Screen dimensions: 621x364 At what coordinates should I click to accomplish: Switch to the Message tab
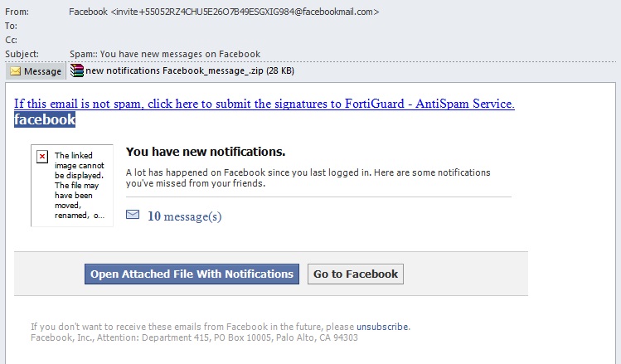(x=36, y=71)
